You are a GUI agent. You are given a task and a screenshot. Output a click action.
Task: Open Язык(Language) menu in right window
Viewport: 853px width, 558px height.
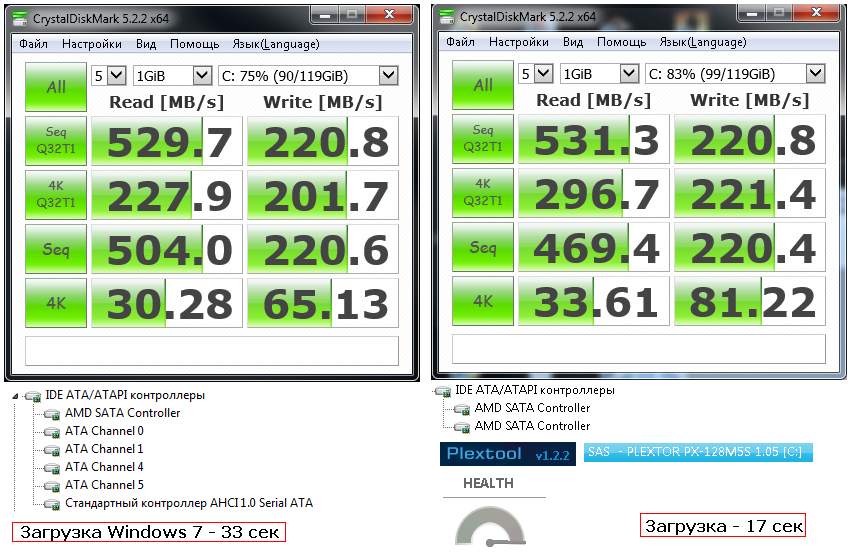pyautogui.click(x=703, y=42)
